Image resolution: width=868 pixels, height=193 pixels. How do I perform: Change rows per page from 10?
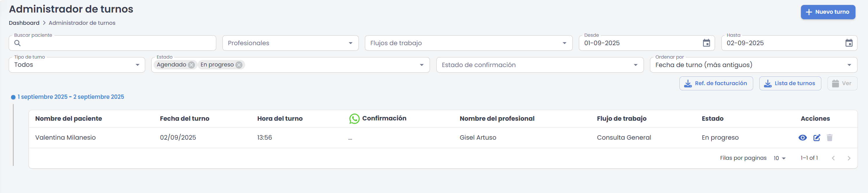coord(779,158)
